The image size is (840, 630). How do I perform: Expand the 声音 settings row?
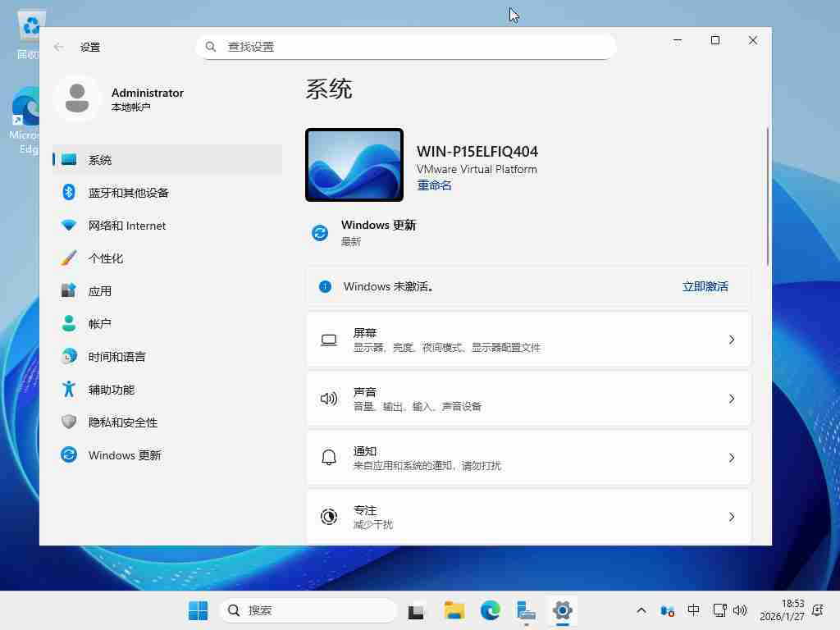coord(528,398)
